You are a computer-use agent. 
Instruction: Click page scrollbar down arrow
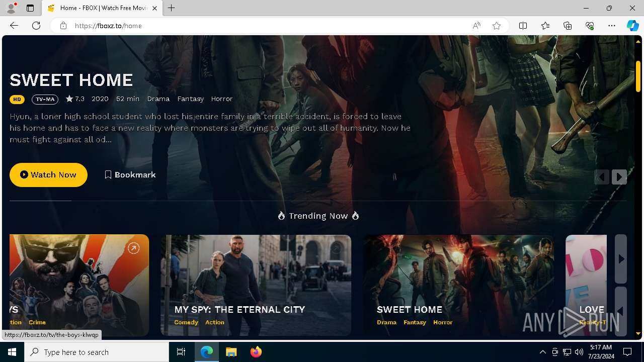(638, 333)
